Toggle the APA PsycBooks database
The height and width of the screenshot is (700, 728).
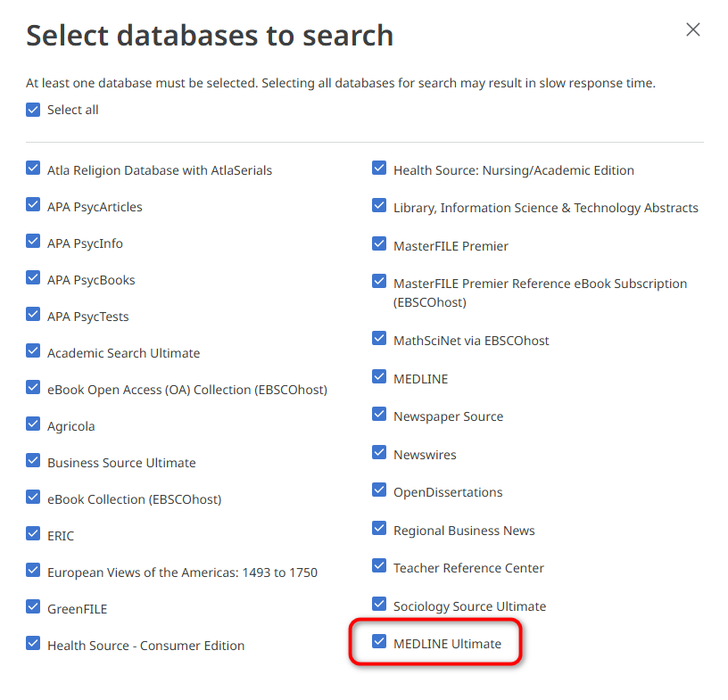tap(33, 278)
